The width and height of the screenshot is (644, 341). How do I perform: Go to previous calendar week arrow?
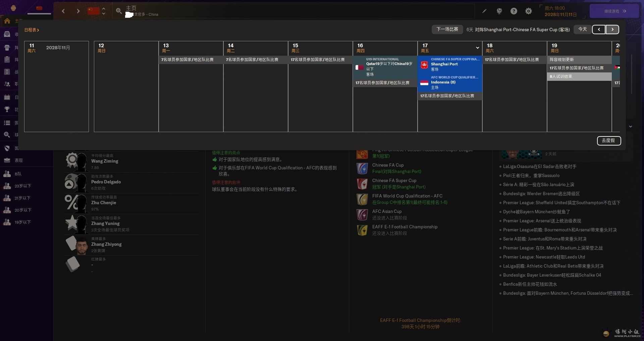(599, 30)
